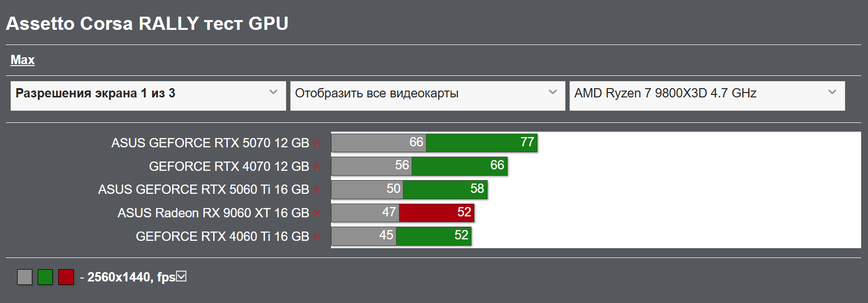Click the green legend color swatch
Image resolution: width=868 pixels, height=303 pixels.
click(45, 277)
